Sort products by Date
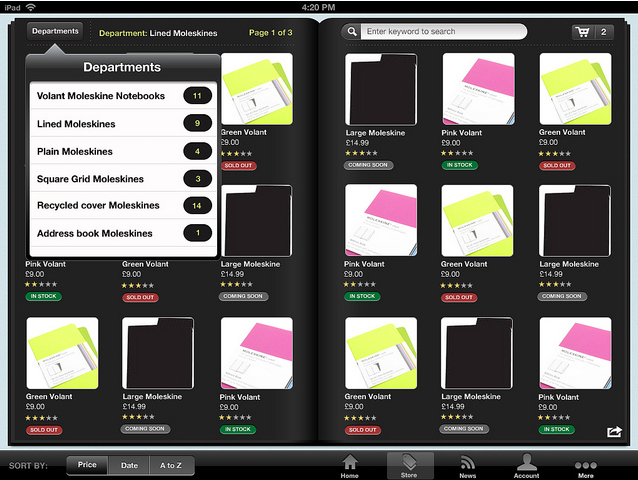 129,465
